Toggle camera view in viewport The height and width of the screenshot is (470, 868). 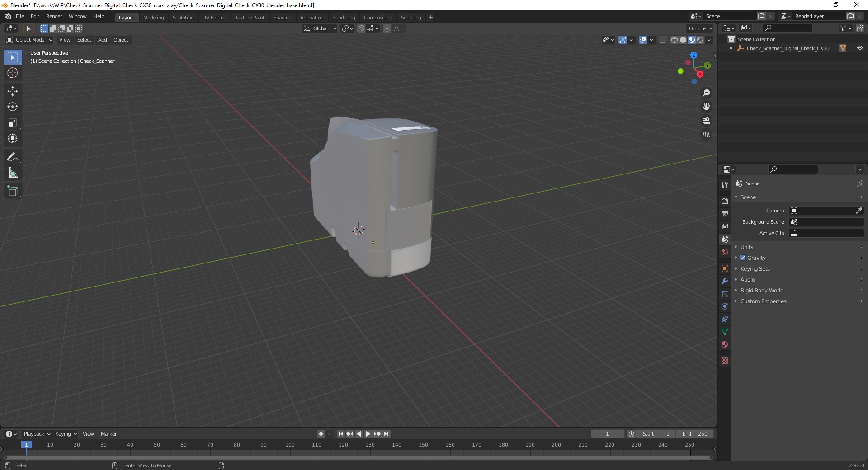(x=706, y=121)
